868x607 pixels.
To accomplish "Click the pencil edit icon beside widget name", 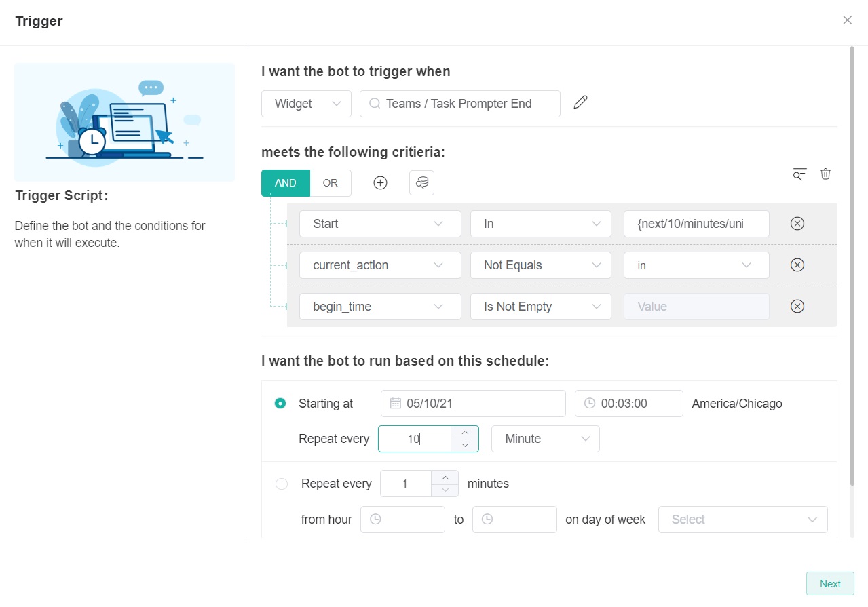I will (x=580, y=103).
